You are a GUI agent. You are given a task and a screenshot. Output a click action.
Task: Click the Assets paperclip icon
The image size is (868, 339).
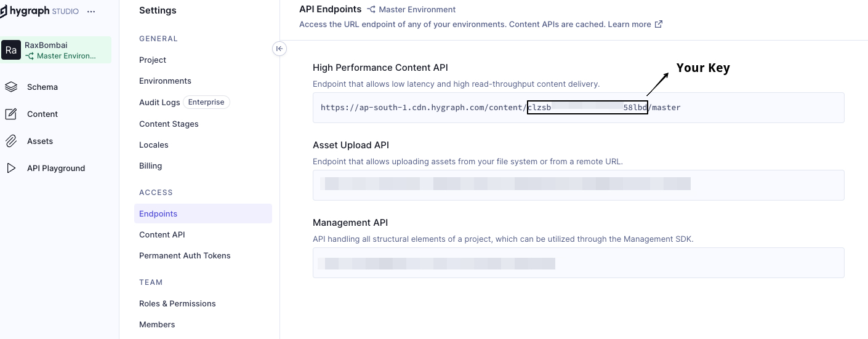pyautogui.click(x=11, y=141)
